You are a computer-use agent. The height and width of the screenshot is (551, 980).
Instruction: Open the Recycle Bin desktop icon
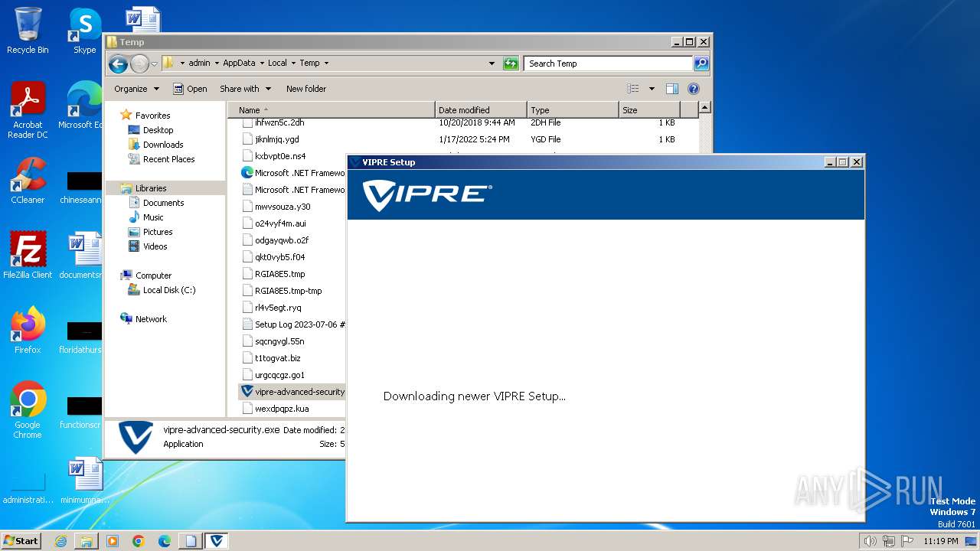click(x=28, y=31)
